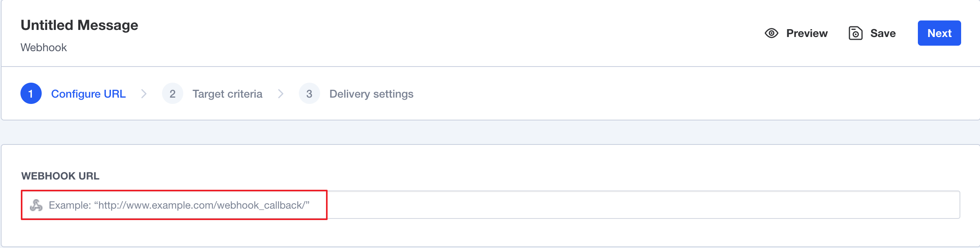The height and width of the screenshot is (248, 980).
Task: Click the Save text label
Action: click(883, 33)
